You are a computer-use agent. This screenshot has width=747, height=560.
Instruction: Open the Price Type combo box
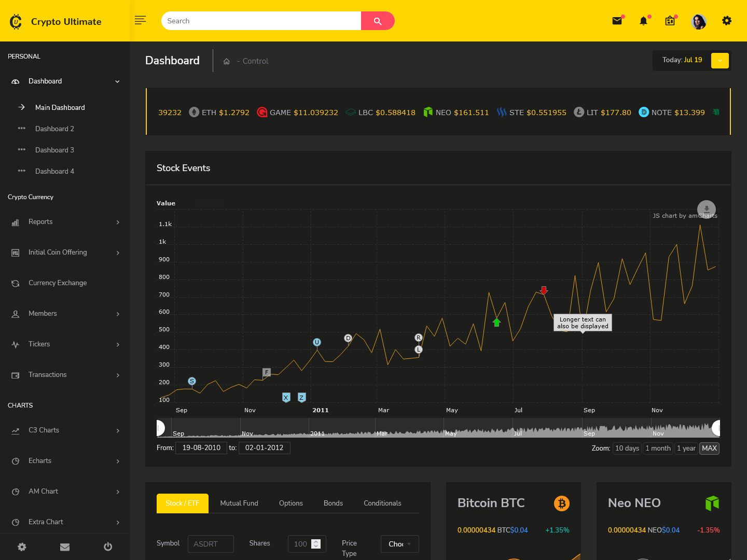399,544
